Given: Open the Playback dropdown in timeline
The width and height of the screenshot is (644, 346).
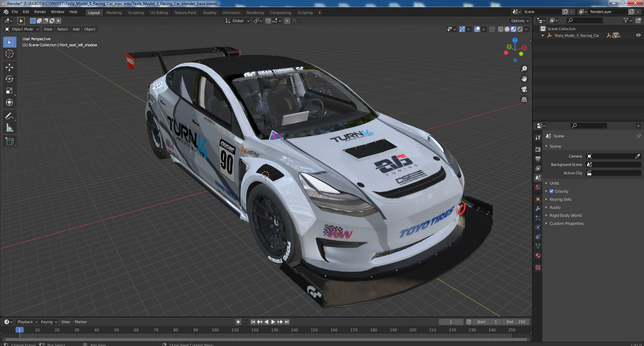Looking at the screenshot, I should 27,322.
